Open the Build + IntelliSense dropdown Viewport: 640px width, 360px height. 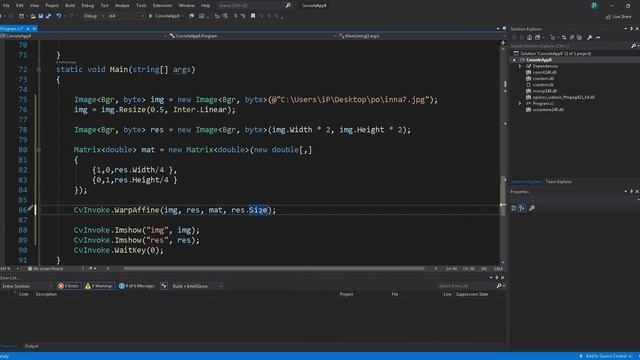click(x=197, y=286)
